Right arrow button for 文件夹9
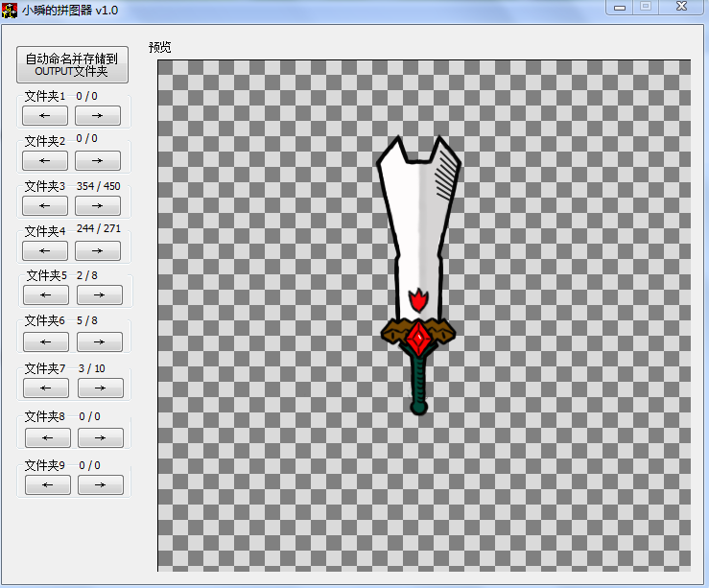The width and height of the screenshot is (709, 588). coord(101,485)
